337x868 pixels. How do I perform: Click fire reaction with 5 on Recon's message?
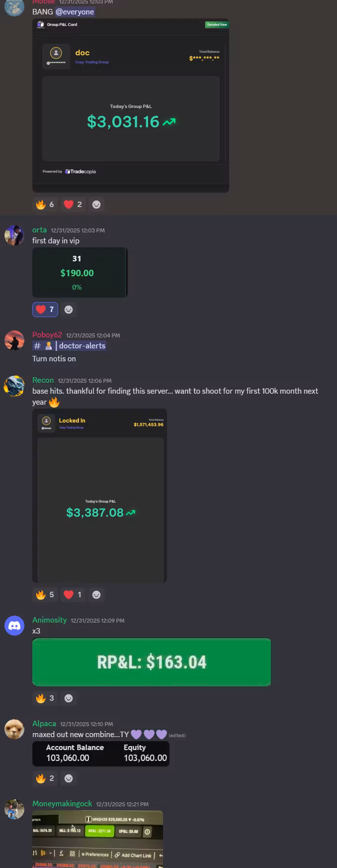tap(45, 595)
